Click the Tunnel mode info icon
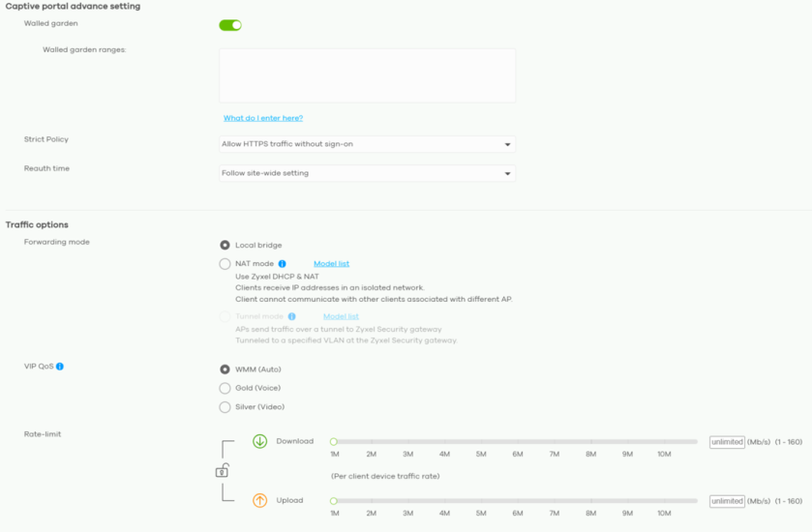Screen dimensions: 812x532 [292, 316]
